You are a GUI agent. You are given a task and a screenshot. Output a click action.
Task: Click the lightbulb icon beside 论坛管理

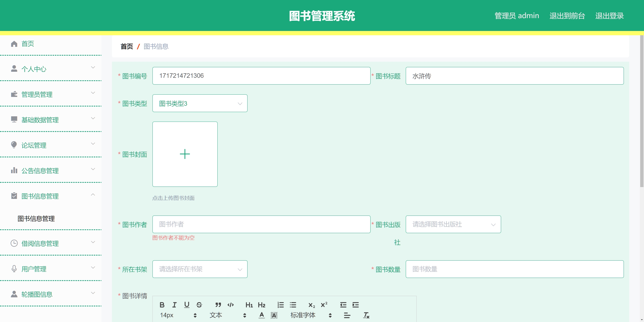[14, 145]
